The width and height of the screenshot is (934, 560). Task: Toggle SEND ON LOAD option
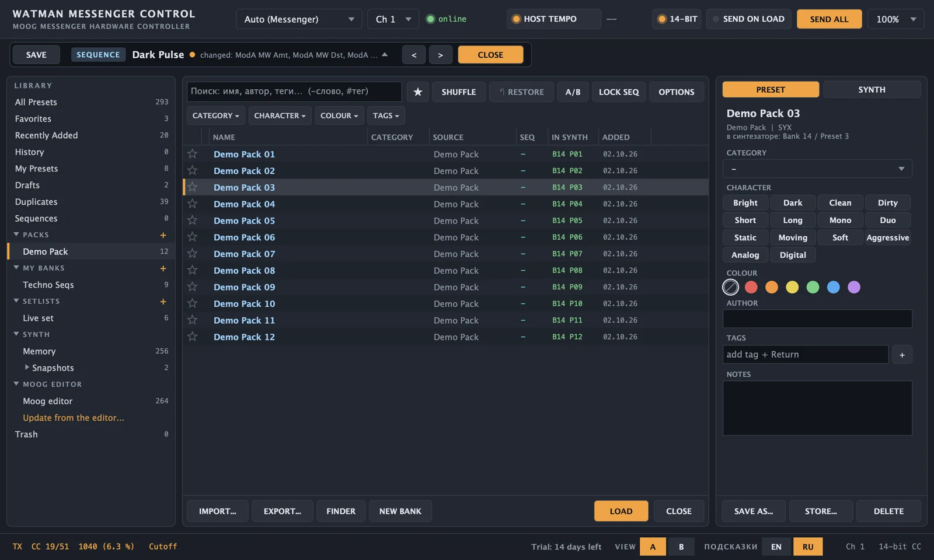[x=748, y=19]
